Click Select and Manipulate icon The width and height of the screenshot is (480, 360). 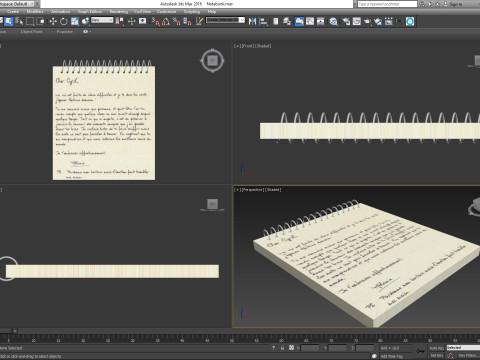132,22
